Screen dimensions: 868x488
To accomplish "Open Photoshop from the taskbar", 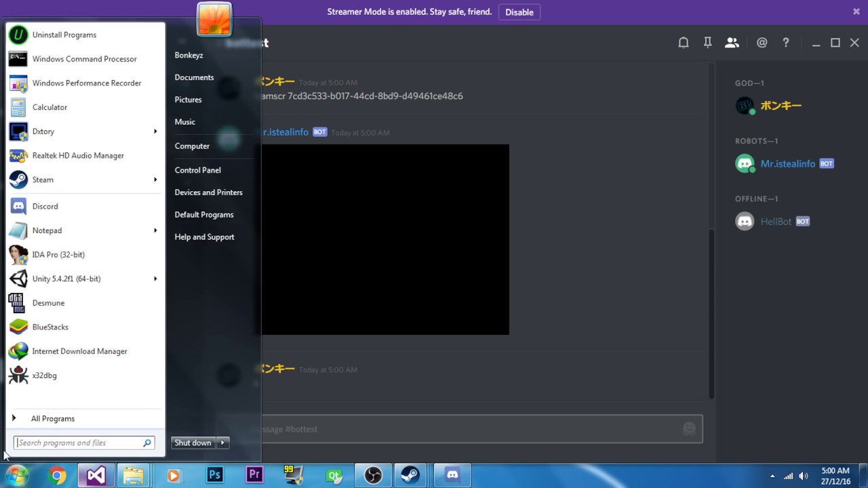I will (x=215, y=476).
